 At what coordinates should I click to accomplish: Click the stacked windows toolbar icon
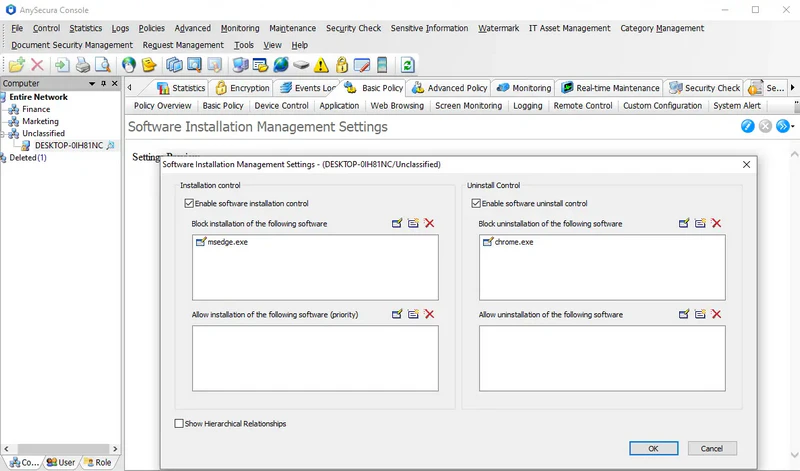(x=174, y=65)
